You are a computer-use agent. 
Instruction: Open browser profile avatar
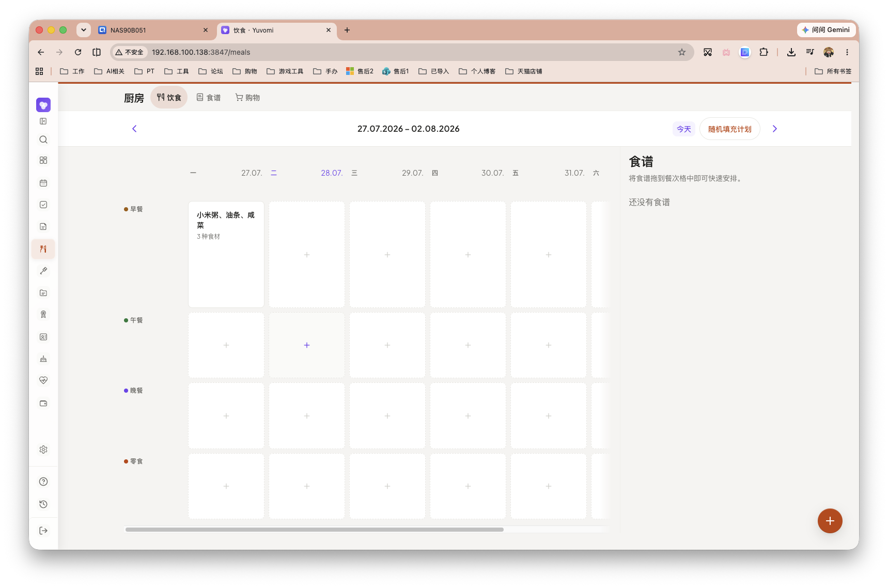coord(829,52)
